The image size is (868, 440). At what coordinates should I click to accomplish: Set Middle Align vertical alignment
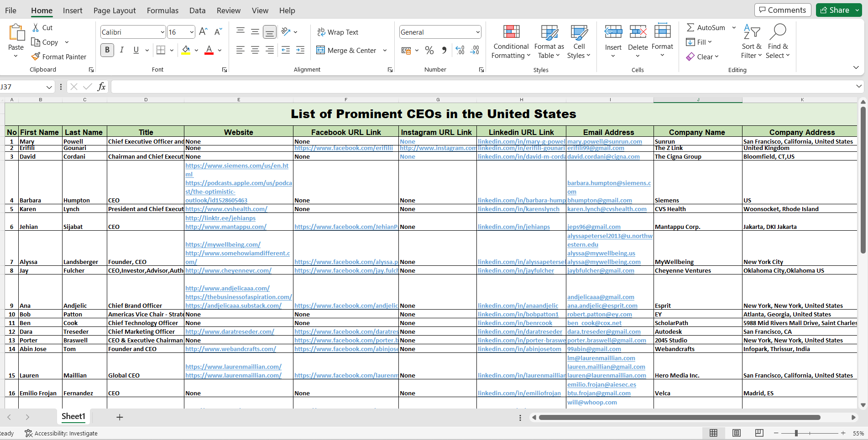255,32
